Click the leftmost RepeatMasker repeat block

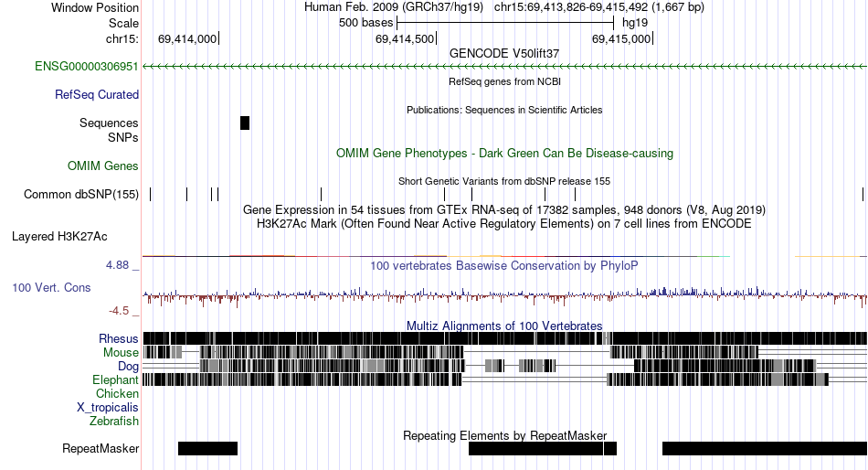point(207,448)
